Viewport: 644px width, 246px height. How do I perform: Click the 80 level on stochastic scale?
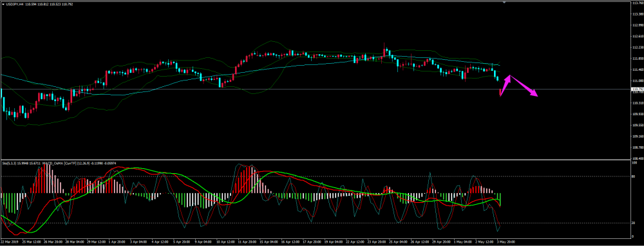click(633, 176)
